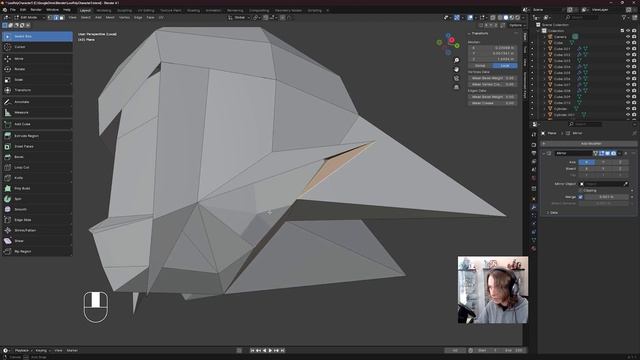Toggle the Merge checkbox in Mirror modifier
This screenshot has height=360, width=640.
581,197
